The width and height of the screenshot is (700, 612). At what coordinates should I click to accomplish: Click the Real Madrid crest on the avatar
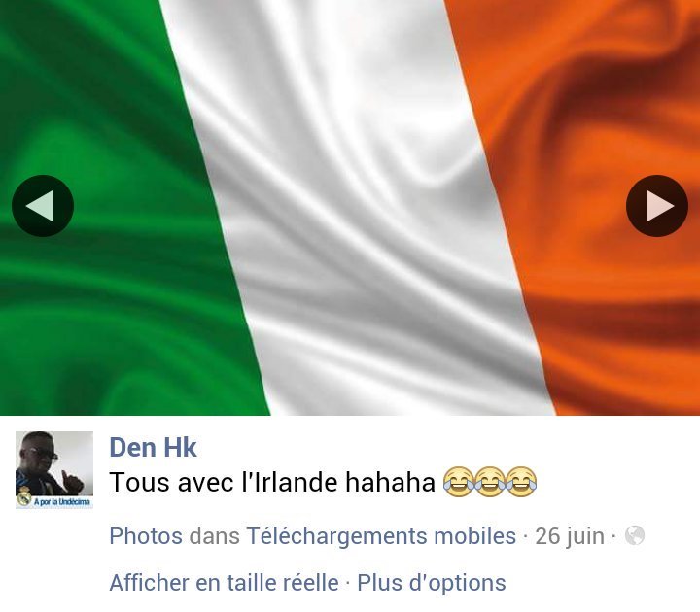(24, 497)
